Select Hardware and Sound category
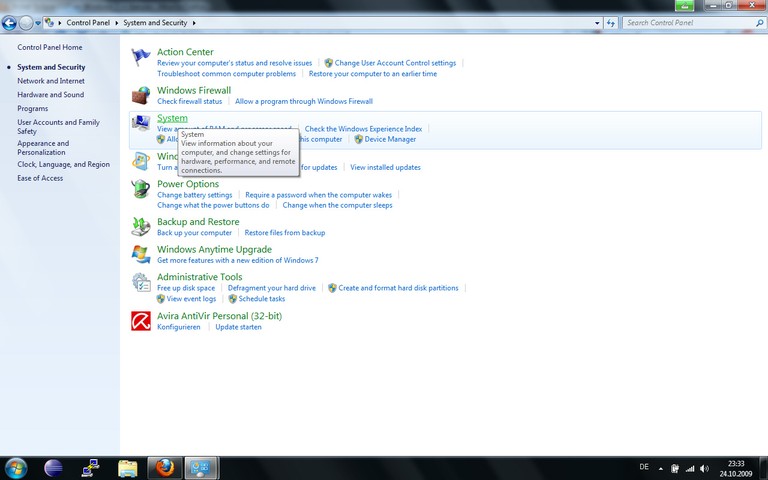 pyautogui.click(x=50, y=95)
